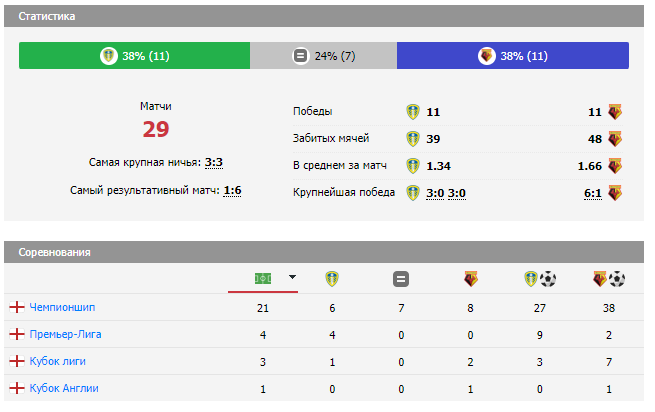Open the Чемпионшип competition link

pyautogui.click(x=62, y=307)
